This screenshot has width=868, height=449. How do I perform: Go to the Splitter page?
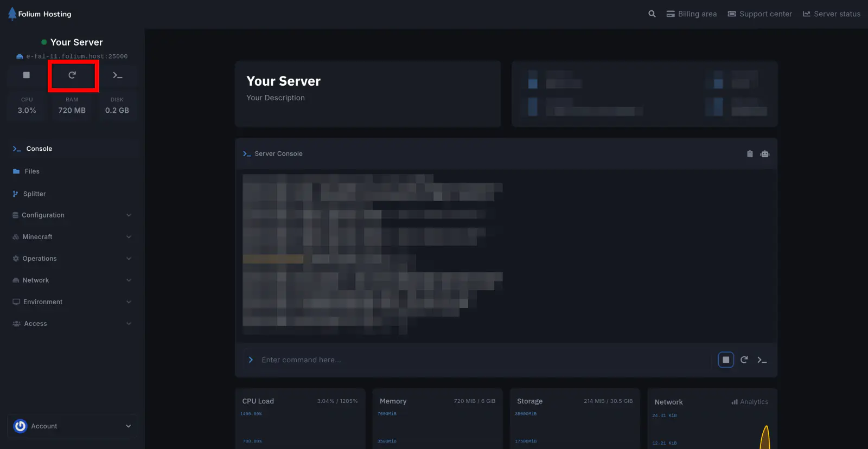tap(34, 194)
